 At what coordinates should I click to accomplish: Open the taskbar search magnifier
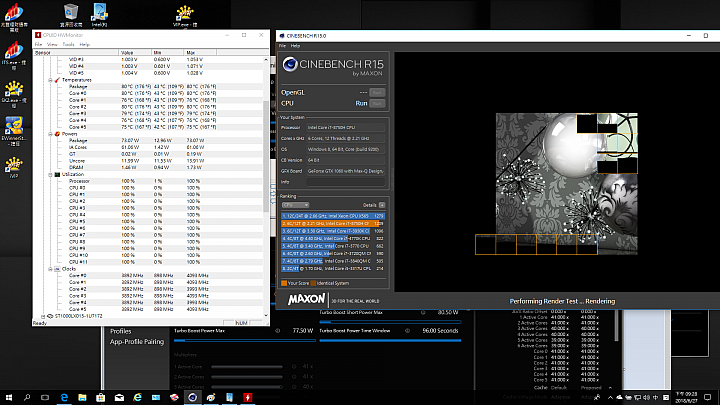pos(27,397)
